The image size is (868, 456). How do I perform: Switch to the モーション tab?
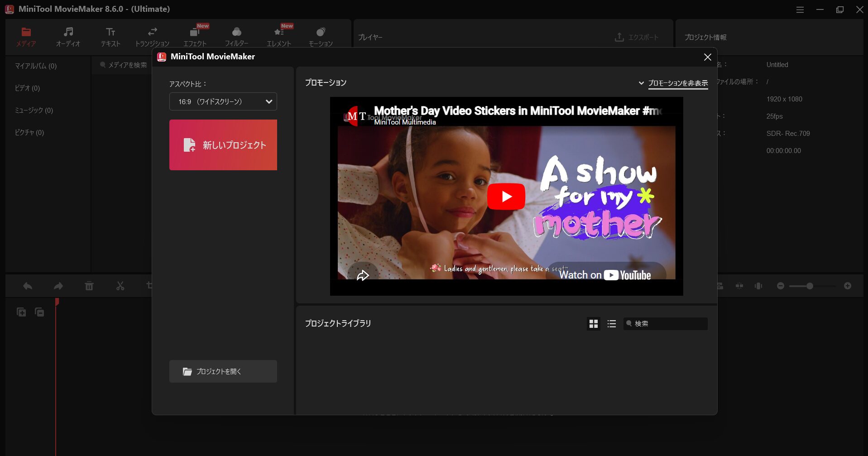point(321,37)
